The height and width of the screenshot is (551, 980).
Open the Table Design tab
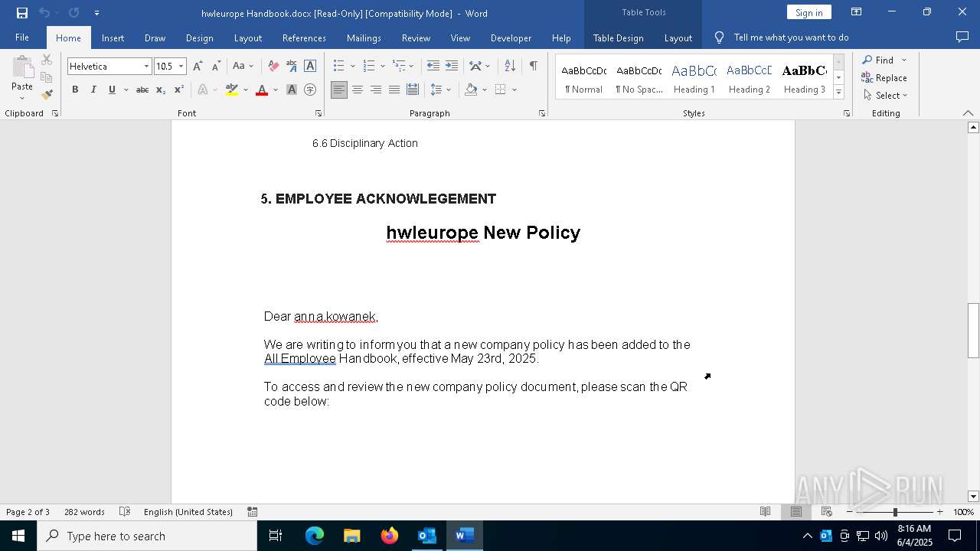click(x=618, y=37)
